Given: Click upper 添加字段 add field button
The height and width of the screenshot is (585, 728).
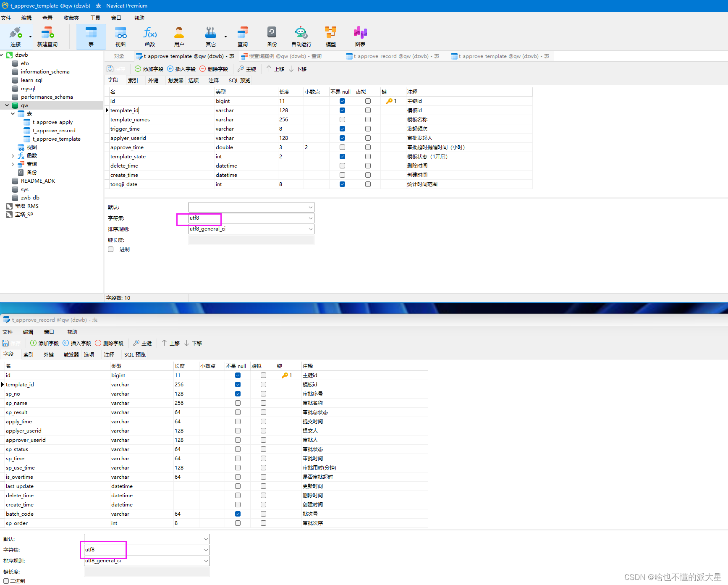Looking at the screenshot, I should tap(149, 69).
